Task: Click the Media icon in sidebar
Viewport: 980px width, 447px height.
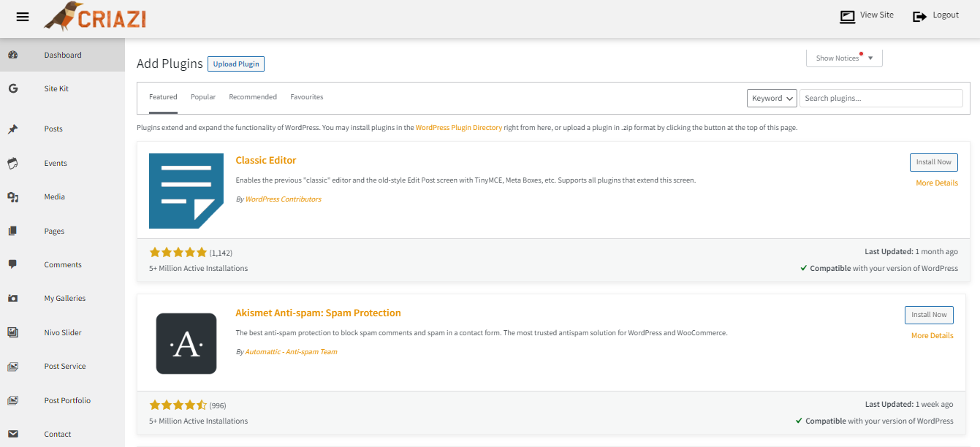Action: 12,197
